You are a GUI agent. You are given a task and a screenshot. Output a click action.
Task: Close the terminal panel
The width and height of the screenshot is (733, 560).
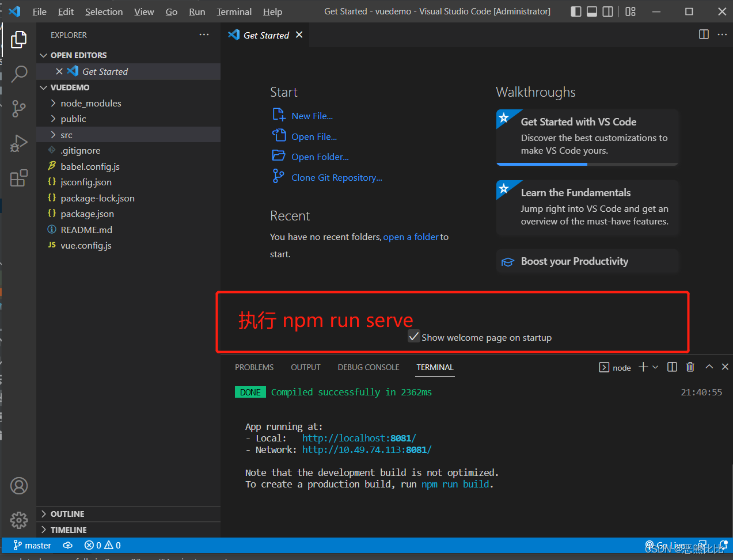(x=725, y=367)
